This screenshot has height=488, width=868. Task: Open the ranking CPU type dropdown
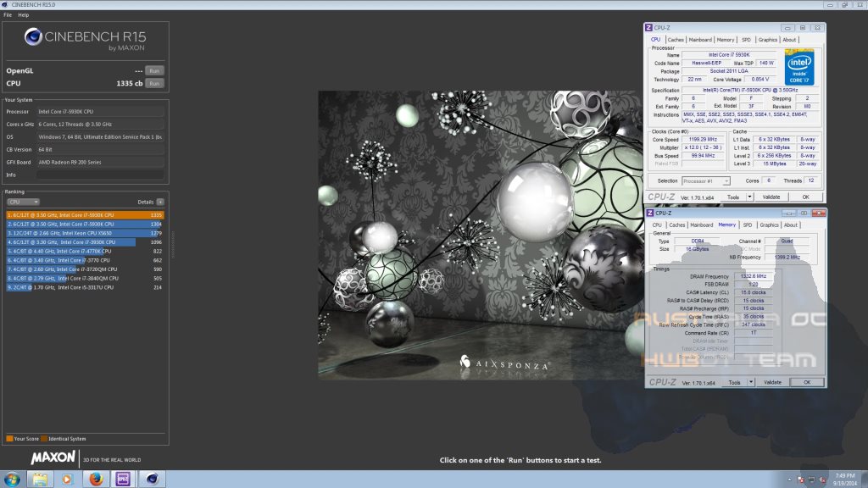23,202
